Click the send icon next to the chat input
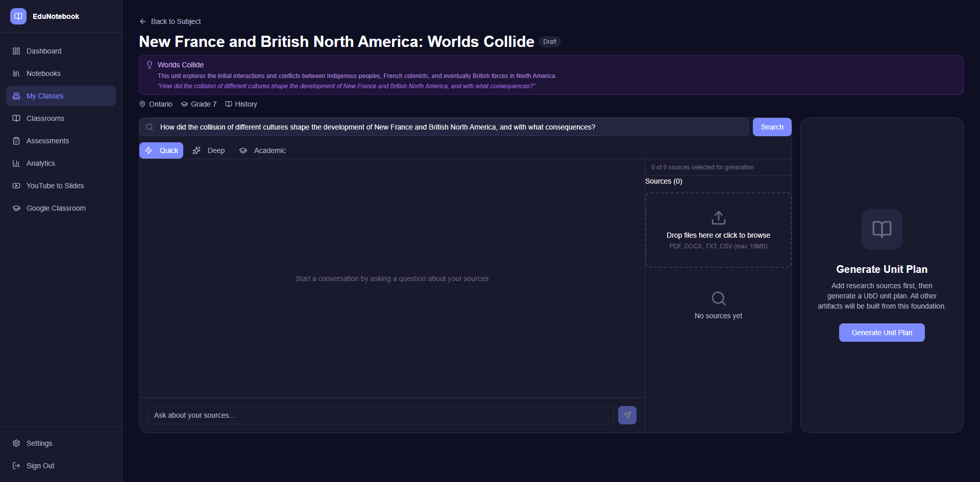This screenshot has width=980, height=482. (627, 415)
